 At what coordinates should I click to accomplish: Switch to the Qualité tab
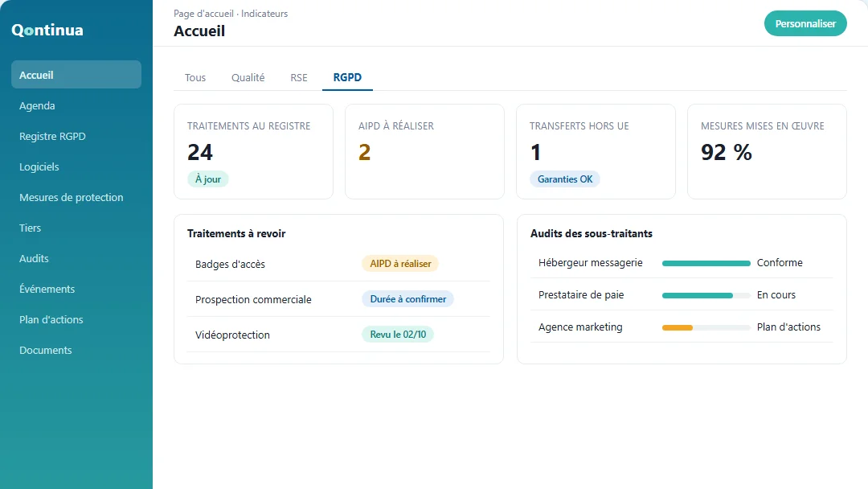[x=248, y=77]
